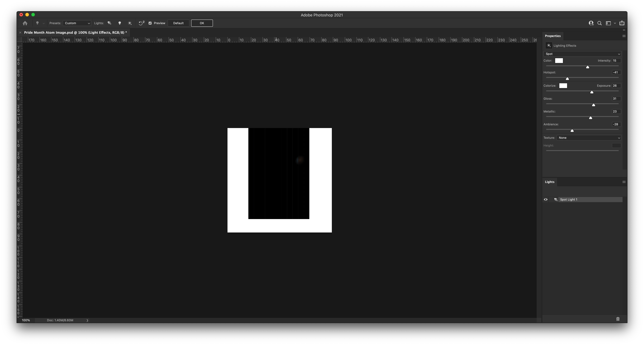Open the Search magnifier icon
The height and width of the screenshot is (345, 644).
point(599,23)
